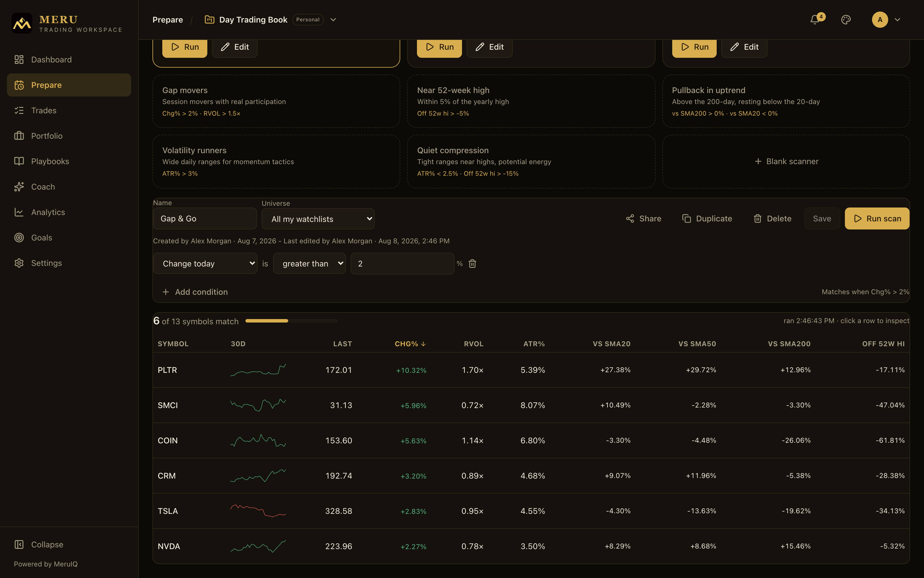Viewport: 924px width, 578px height.
Task: Click Run scan
Action: click(877, 219)
